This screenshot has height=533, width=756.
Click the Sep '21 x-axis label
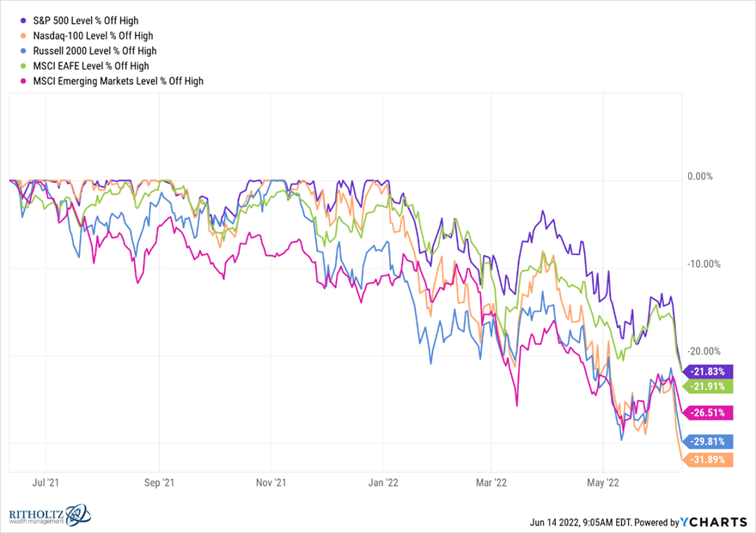point(159,482)
